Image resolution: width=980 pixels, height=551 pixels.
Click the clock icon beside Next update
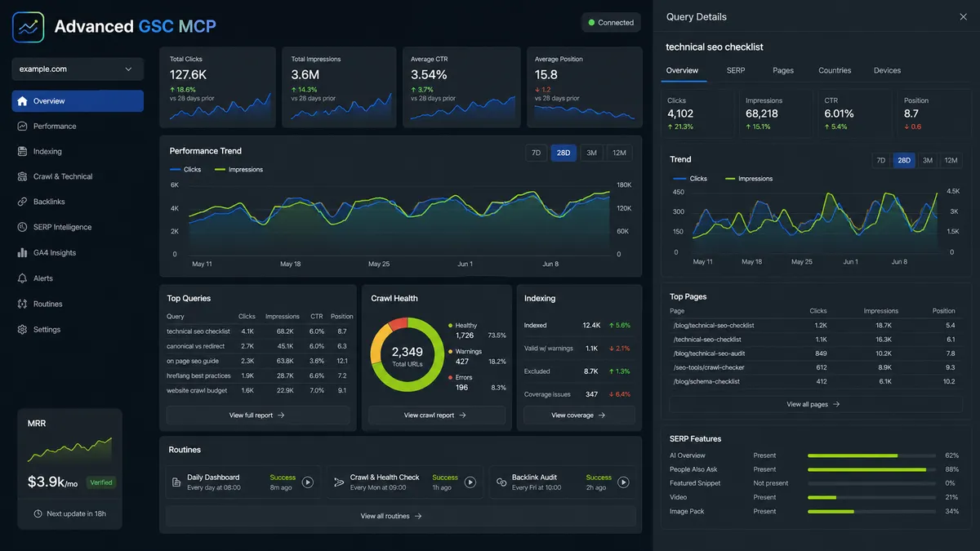38,514
